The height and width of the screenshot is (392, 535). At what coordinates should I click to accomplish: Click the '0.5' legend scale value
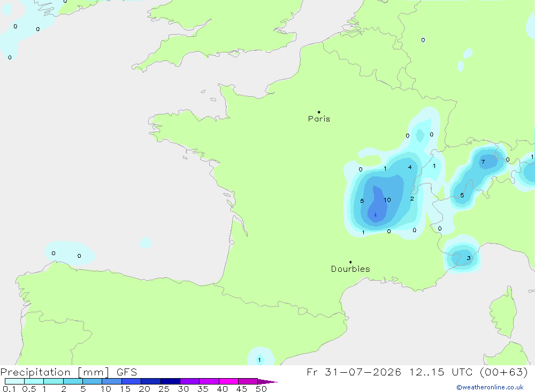pyautogui.click(x=29, y=389)
